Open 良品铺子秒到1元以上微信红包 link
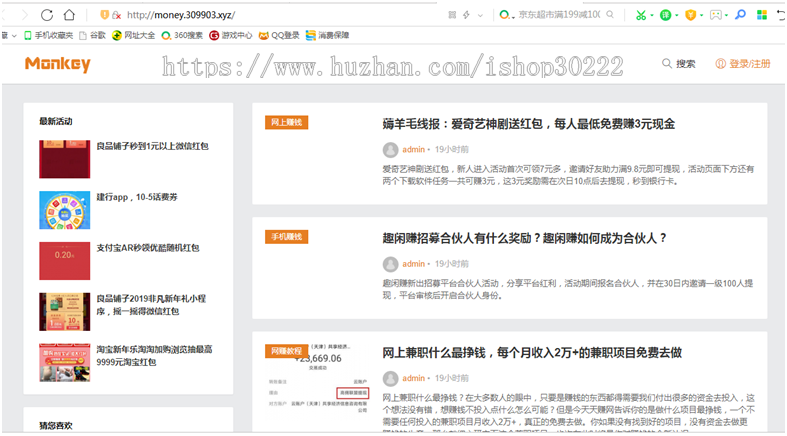 (153, 146)
